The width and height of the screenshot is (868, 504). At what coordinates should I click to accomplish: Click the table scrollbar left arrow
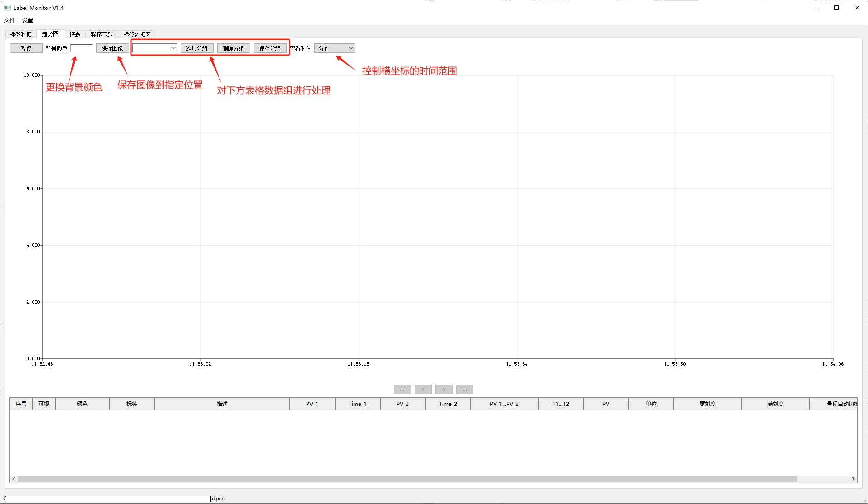[14, 479]
